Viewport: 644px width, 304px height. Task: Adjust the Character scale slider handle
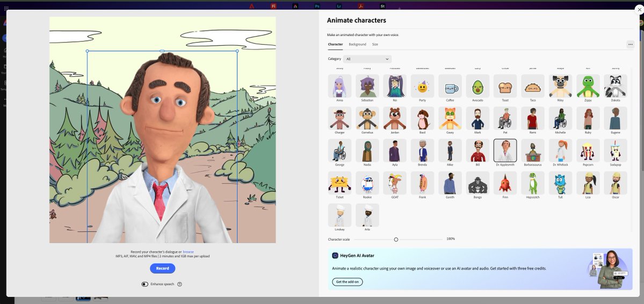pyautogui.click(x=396, y=240)
